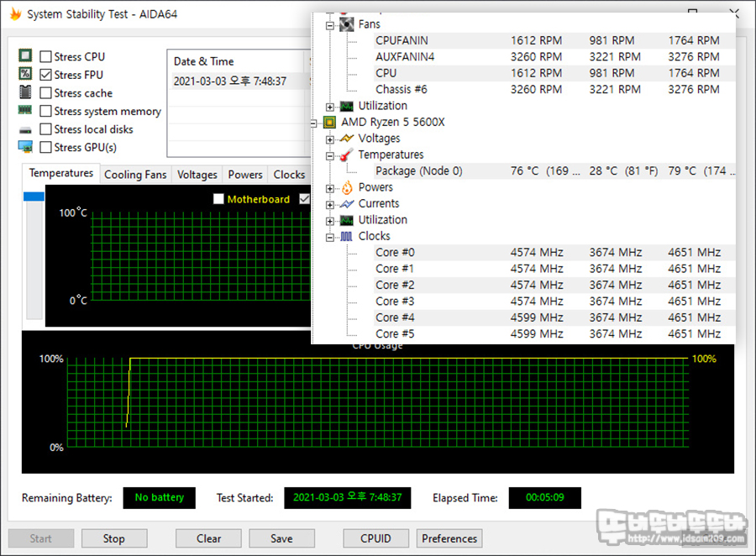Uncheck the Stress FPU checkbox
Viewport: 756px width, 556px height.
tap(46, 75)
